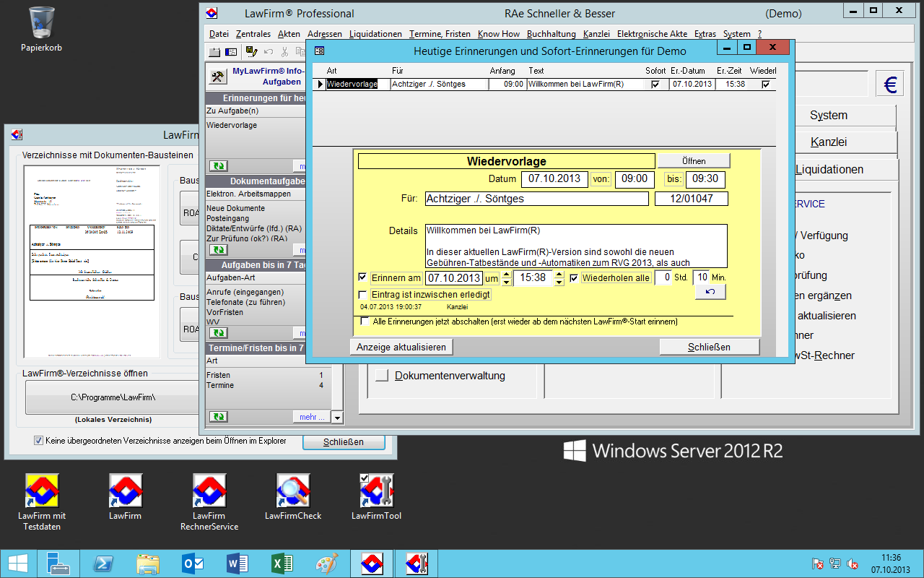924x578 pixels.
Task: Open Outlook from the taskbar
Action: tap(193, 563)
